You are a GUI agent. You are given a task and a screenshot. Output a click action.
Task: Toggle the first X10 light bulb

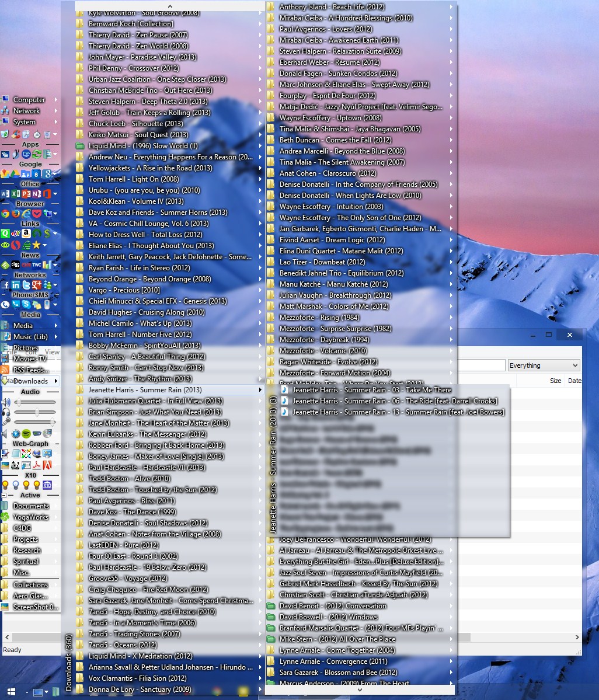(x=6, y=485)
